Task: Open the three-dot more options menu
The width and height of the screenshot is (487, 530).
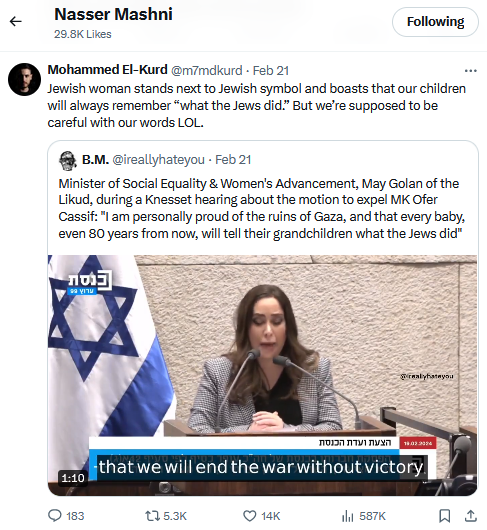Action: click(470, 71)
